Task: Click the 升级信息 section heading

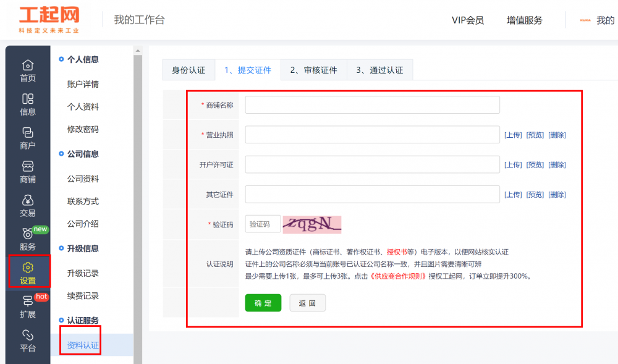Action: 83,248
